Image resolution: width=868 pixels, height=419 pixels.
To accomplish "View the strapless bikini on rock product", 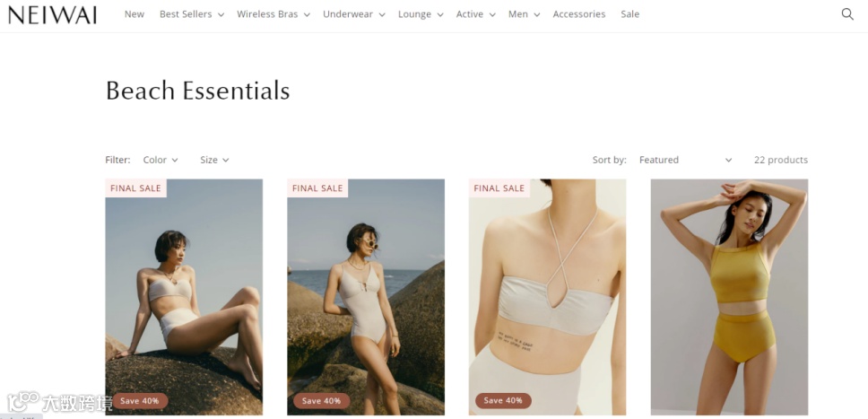I will (184, 297).
